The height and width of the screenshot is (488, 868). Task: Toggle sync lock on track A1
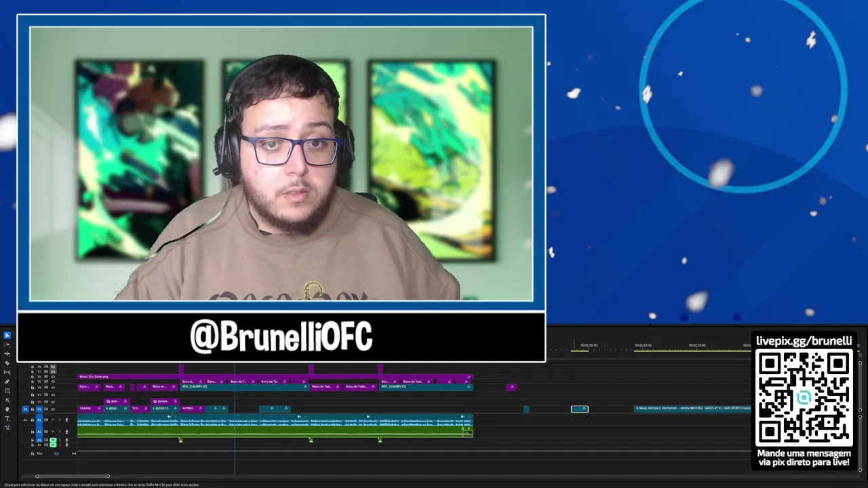[46, 420]
